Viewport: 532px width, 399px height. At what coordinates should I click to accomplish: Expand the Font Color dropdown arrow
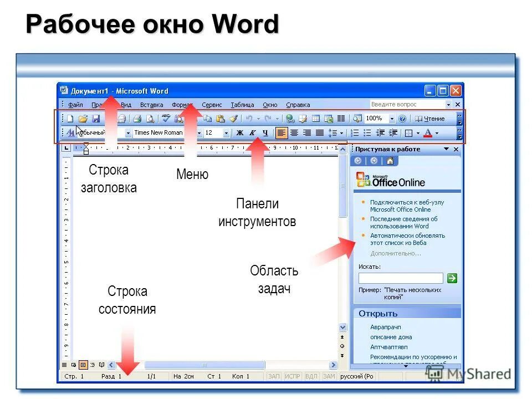coord(437,133)
